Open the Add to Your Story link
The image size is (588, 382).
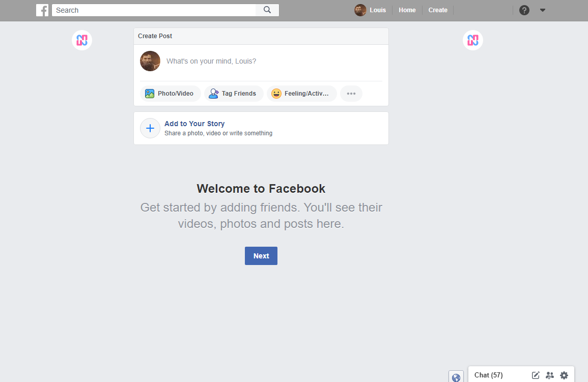194,124
